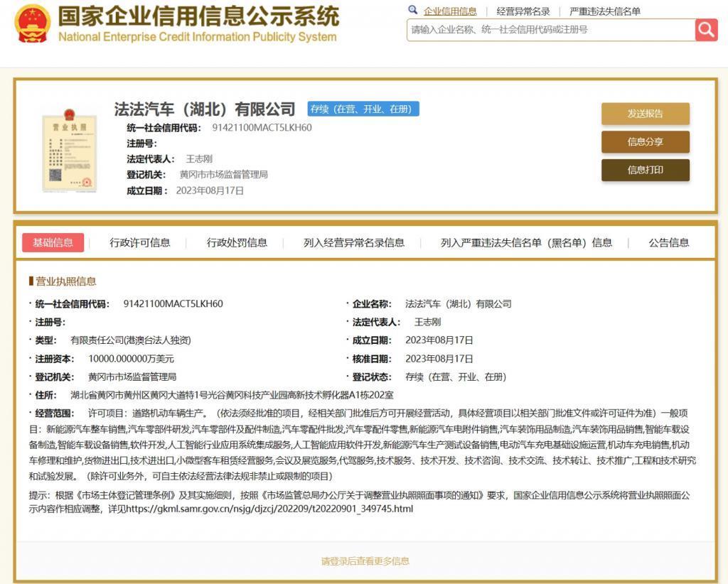This screenshot has height=584, width=728.
Task: Switch to the 基础信息 tab
Action: 53,242
